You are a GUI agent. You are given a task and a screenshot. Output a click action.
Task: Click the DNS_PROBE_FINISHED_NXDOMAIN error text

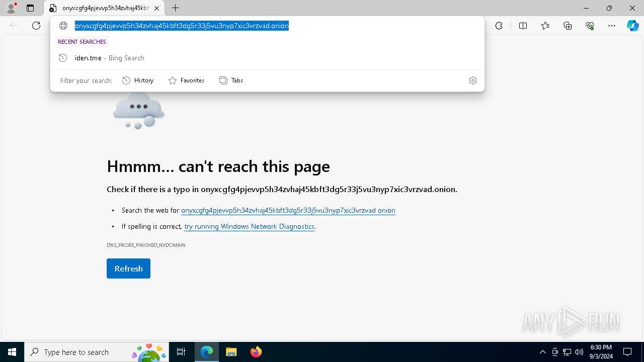[x=146, y=245]
